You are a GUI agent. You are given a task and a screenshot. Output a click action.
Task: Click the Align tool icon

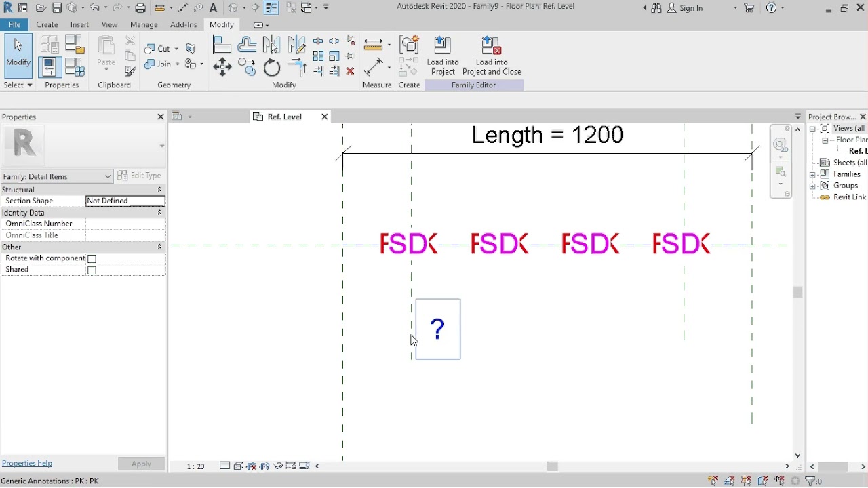[222, 45]
